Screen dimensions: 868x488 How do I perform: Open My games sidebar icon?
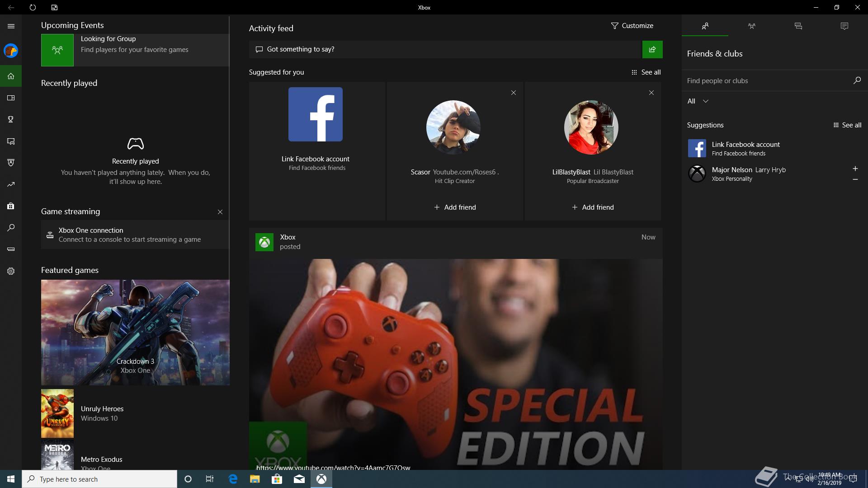[x=11, y=98]
